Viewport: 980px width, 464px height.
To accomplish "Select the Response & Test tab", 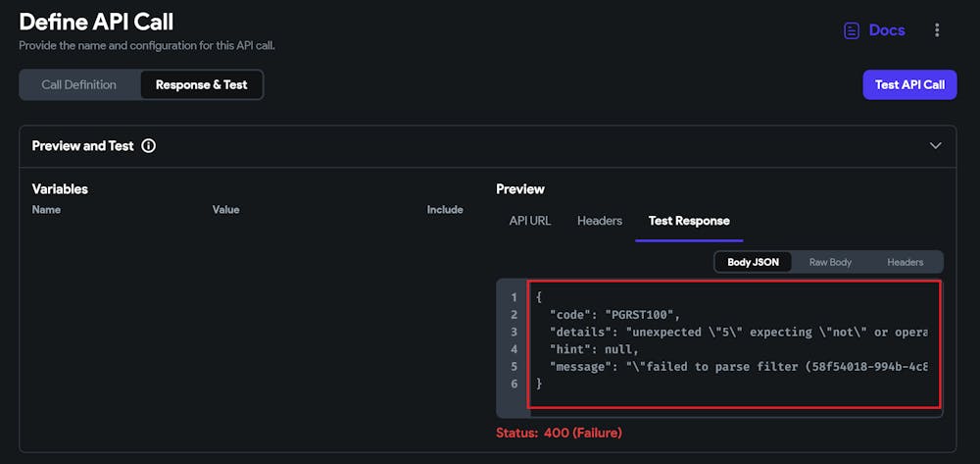I will tap(201, 84).
